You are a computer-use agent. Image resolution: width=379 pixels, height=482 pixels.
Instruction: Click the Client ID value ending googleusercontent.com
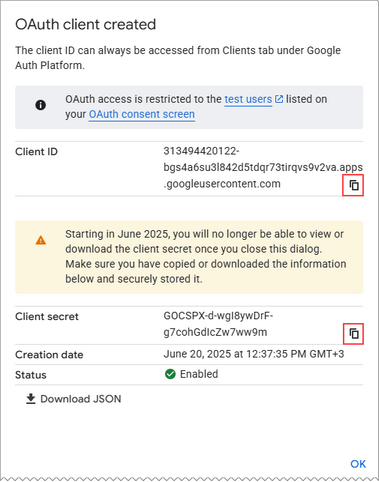(263, 167)
